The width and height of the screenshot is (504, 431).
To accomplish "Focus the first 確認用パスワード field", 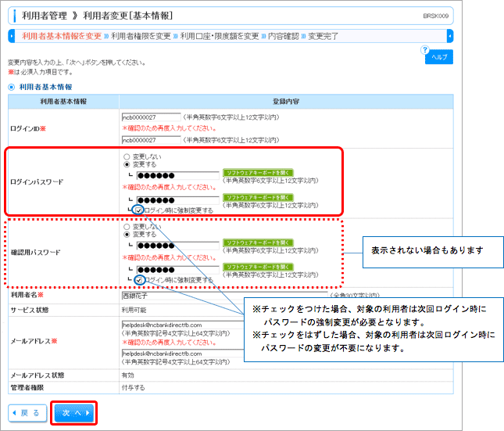I will [178, 246].
